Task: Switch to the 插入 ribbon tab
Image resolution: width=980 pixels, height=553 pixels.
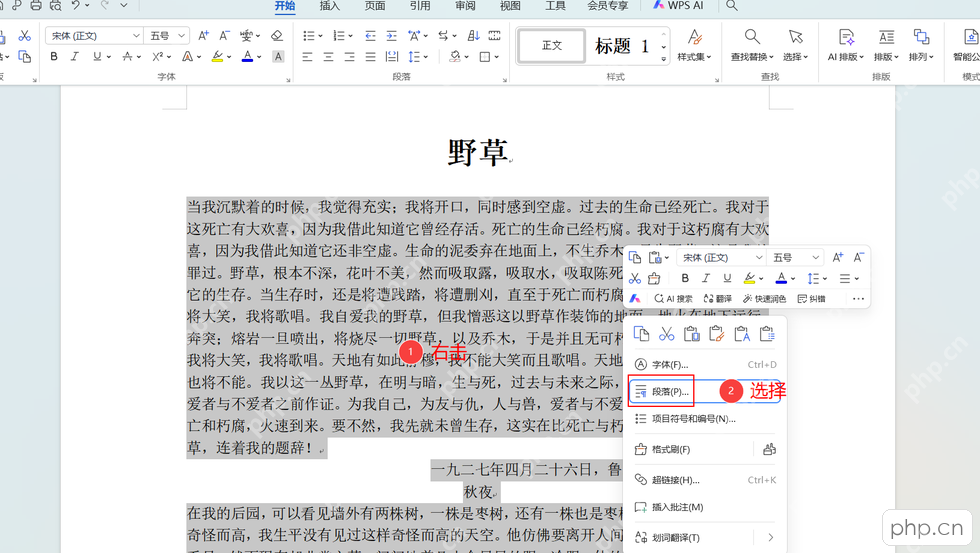Action: click(x=329, y=6)
